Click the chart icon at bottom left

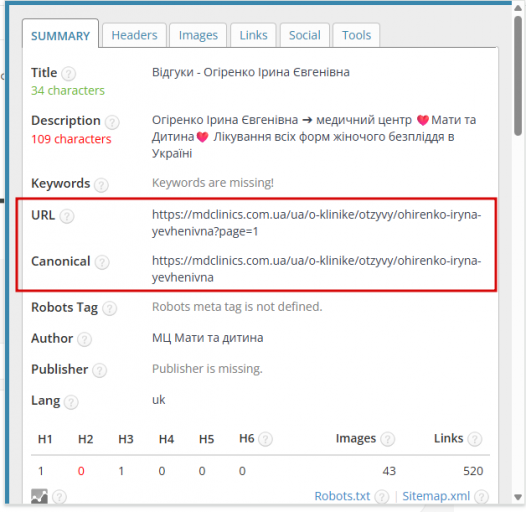(x=39, y=497)
